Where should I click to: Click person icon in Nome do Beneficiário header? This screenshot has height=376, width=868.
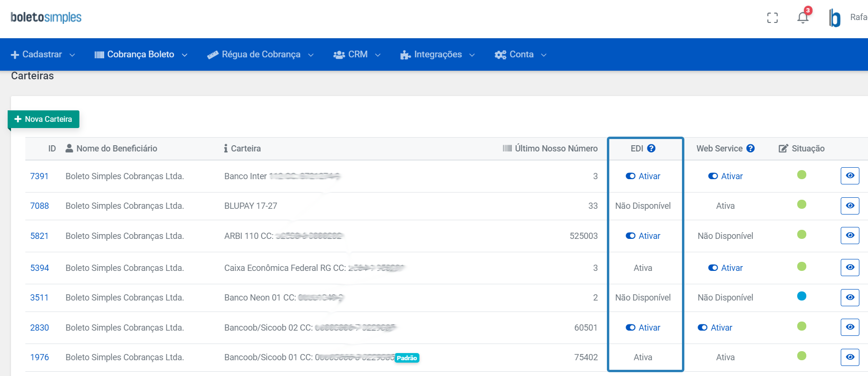point(69,148)
